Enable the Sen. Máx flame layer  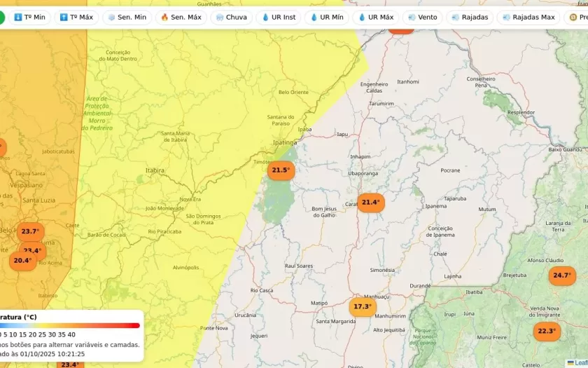(180, 17)
